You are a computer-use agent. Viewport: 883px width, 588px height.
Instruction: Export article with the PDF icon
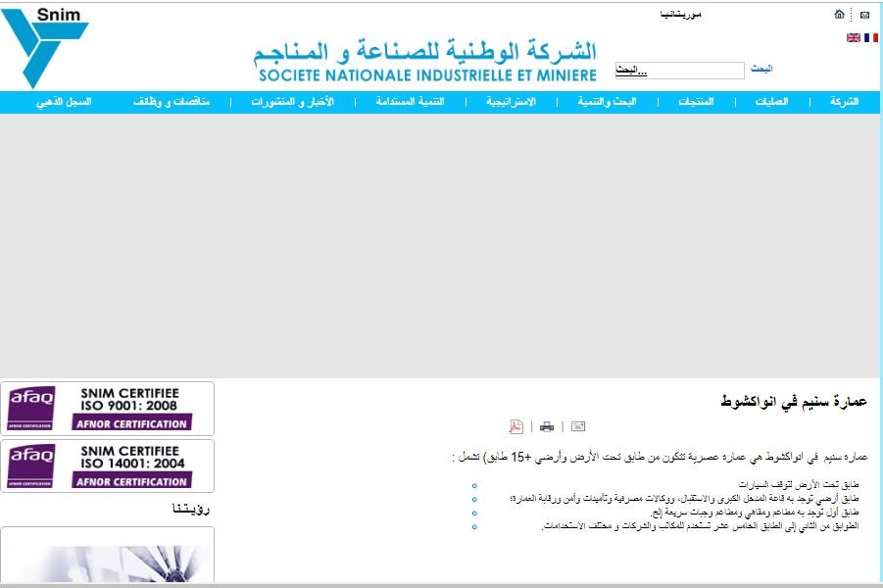[515, 426]
